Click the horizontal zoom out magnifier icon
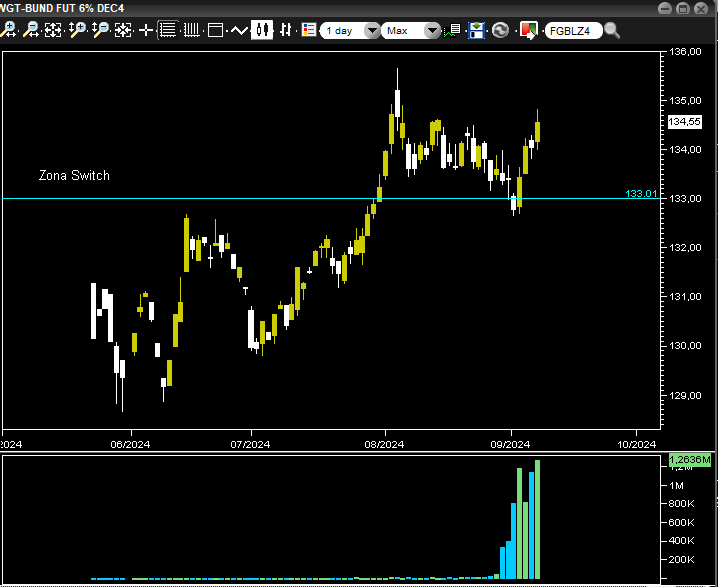718x587 pixels. coord(31,30)
